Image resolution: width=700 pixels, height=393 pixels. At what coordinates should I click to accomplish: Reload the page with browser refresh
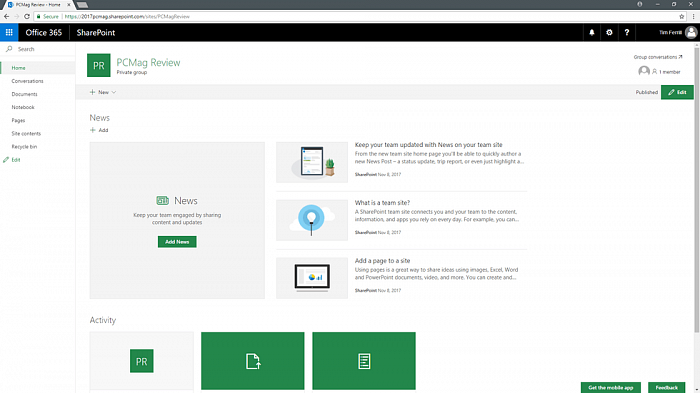pos(27,17)
